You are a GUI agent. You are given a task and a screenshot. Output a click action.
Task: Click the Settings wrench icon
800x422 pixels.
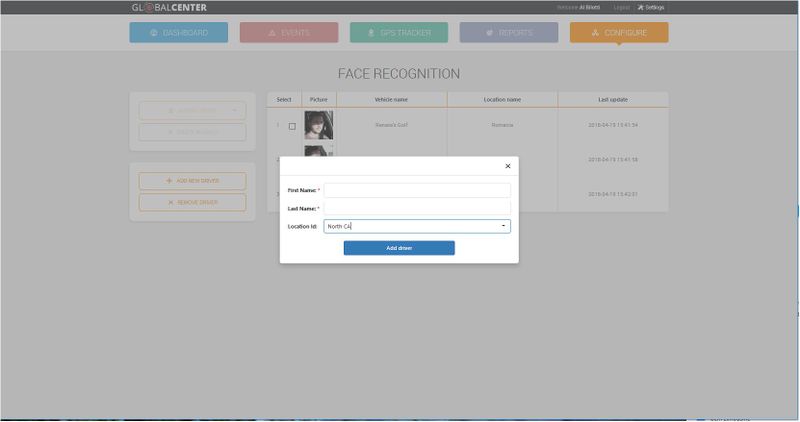tap(641, 8)
